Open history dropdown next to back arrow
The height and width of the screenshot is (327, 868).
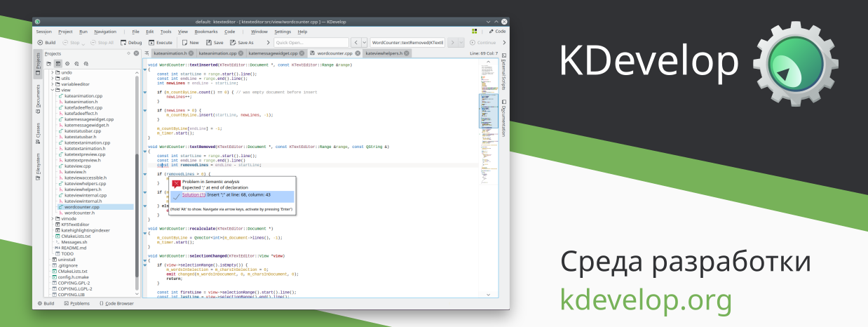pos(365,43)
